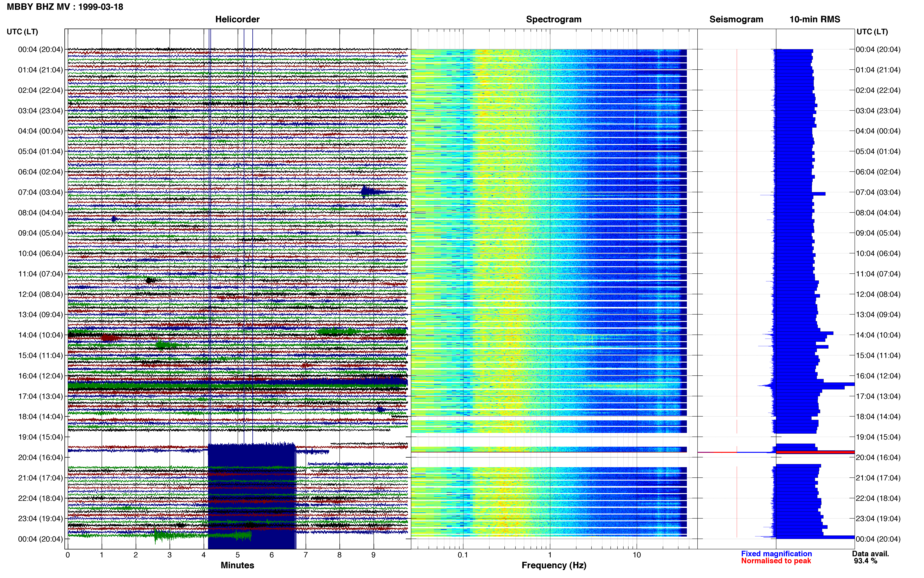Image resolution: width=924 pixels, height=578 pixels.
Task: Click left time label 18:04 (14:04)
Action: point(41,417)
